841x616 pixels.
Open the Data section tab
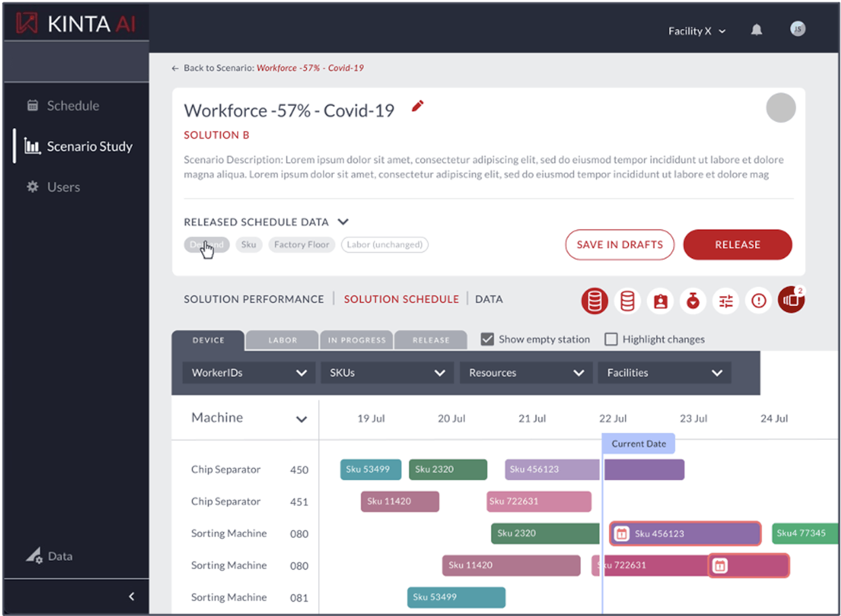click(489, 299)
